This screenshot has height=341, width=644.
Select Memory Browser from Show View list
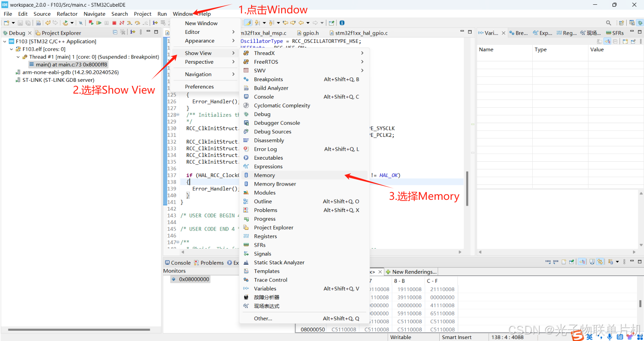(304, 184)
